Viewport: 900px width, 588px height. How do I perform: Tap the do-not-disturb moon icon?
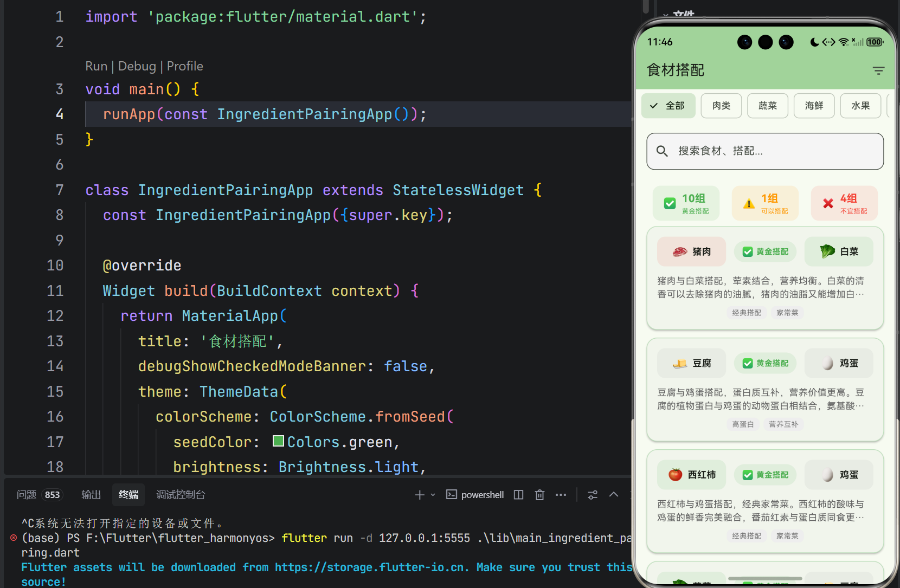tap(814, 42)
